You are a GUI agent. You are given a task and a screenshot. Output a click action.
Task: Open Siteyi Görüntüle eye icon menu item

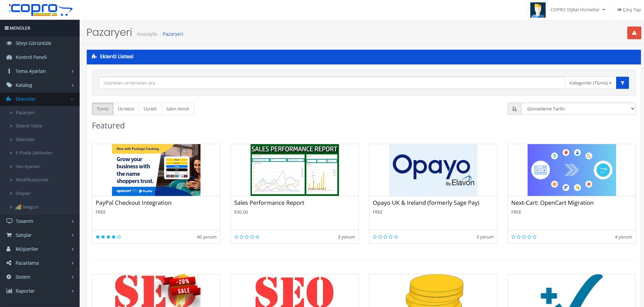pyautogui.click(x=9, y=43)
